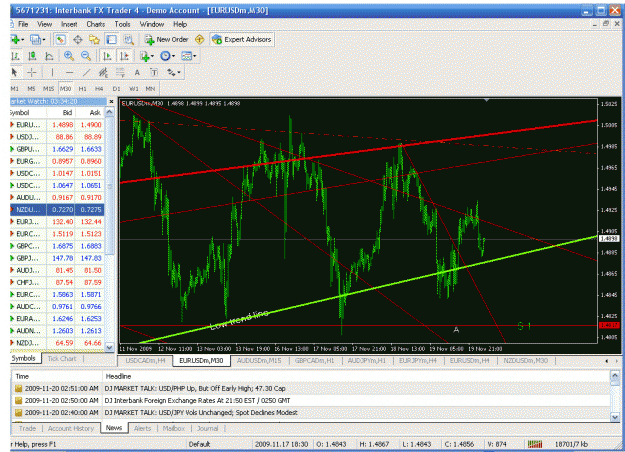Open the Navigator folder-star icon
This screenshot has width=625, height=452.
94,39
